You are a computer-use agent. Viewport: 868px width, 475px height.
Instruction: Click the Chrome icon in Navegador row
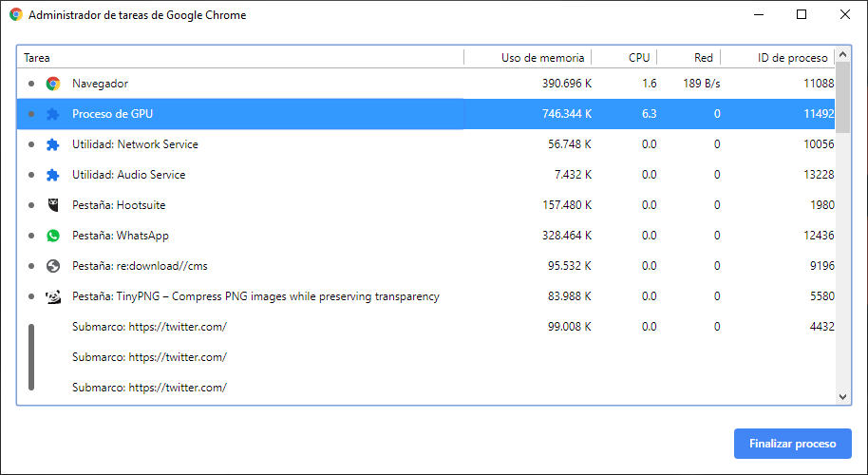click(x=53, y=84)
